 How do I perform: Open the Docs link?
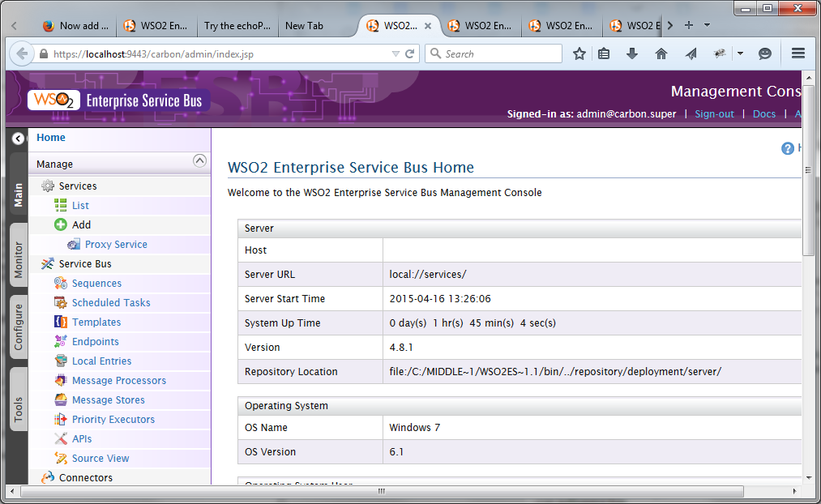click(764, 113)
